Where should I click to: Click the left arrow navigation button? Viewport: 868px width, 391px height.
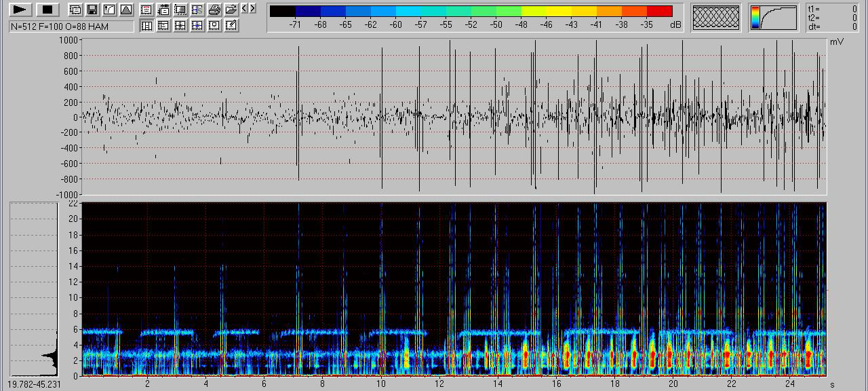pos(245,8)
